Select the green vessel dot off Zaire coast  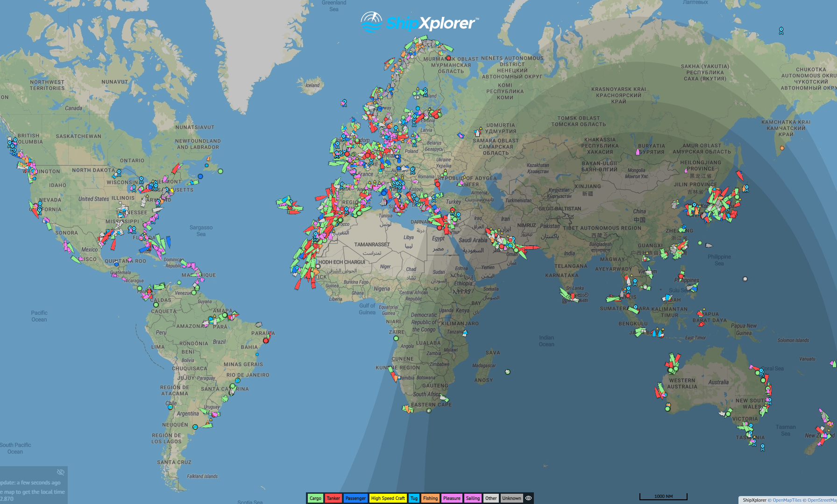pyautogui.click(x=396, y=338)
